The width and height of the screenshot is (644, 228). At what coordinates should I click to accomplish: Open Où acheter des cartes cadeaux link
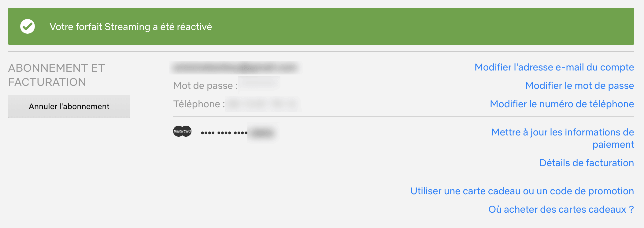[x=561, y=209]
